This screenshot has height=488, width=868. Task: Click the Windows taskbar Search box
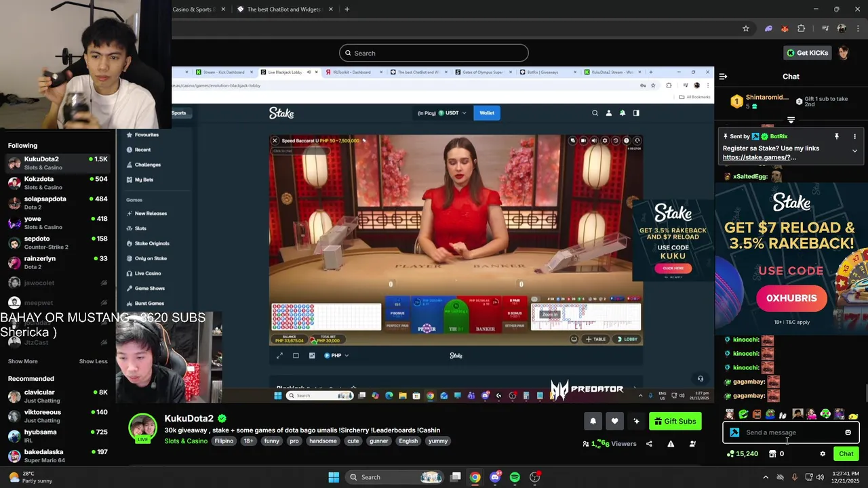(394, 477)
